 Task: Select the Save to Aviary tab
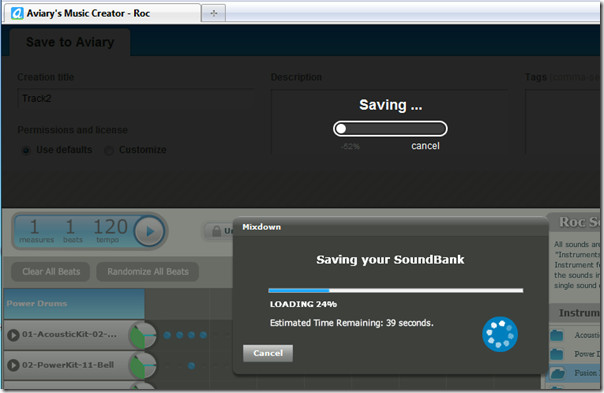pos(70,42)
